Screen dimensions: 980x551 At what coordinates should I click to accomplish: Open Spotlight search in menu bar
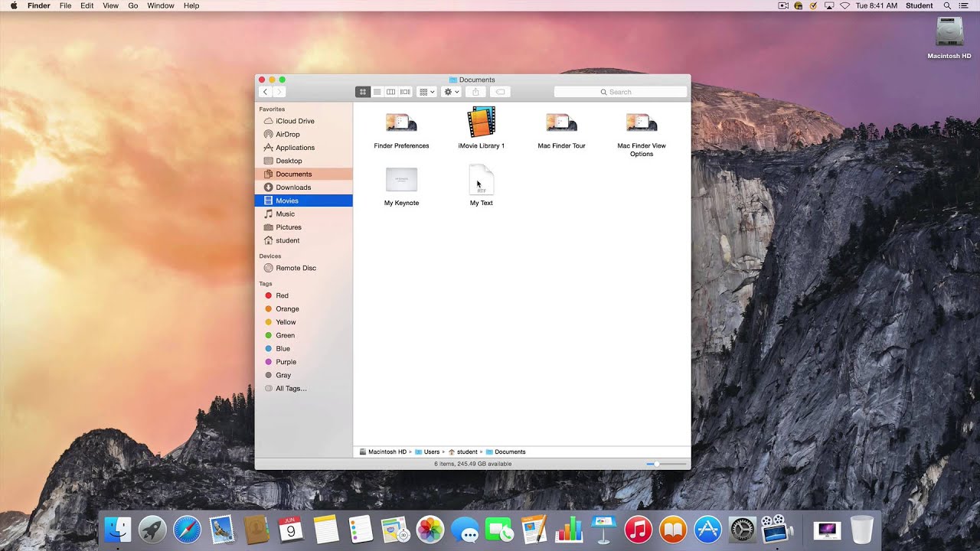click(x=948, y=5)
